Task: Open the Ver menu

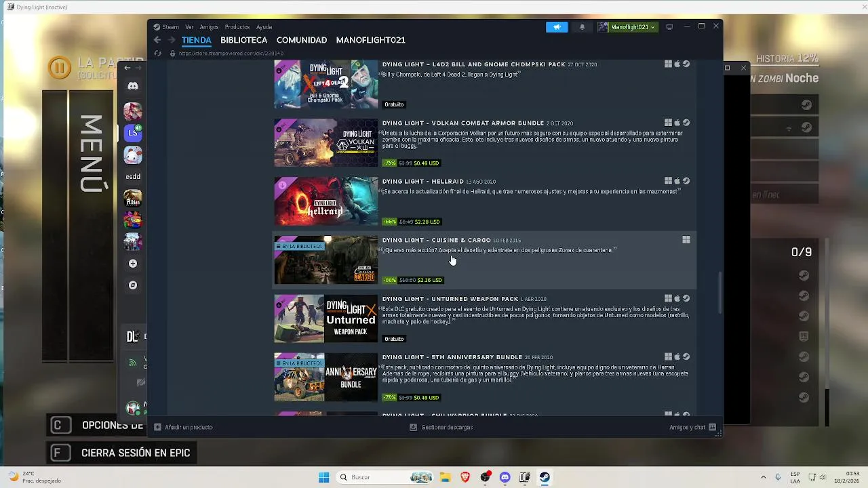Action: 189,27
